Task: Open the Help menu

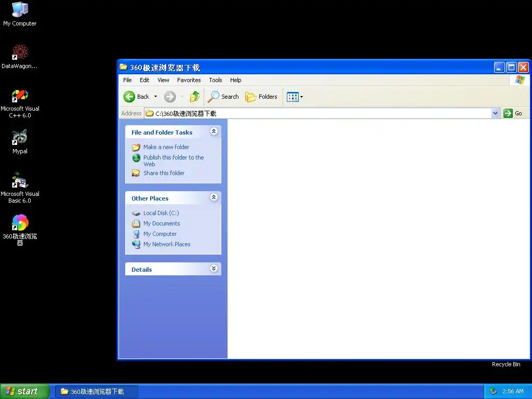Action: [x=235, y=80]
